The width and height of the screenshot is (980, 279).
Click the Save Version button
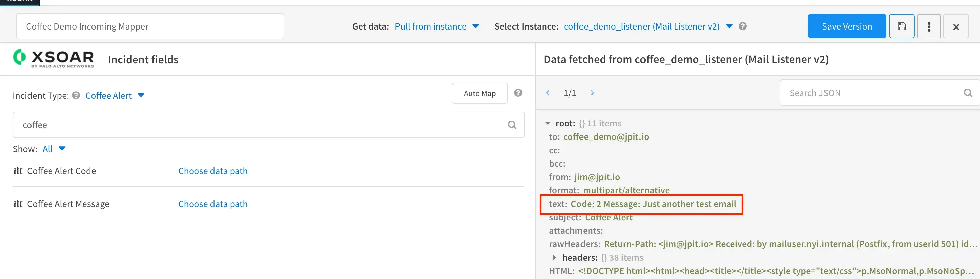point(847,26)
